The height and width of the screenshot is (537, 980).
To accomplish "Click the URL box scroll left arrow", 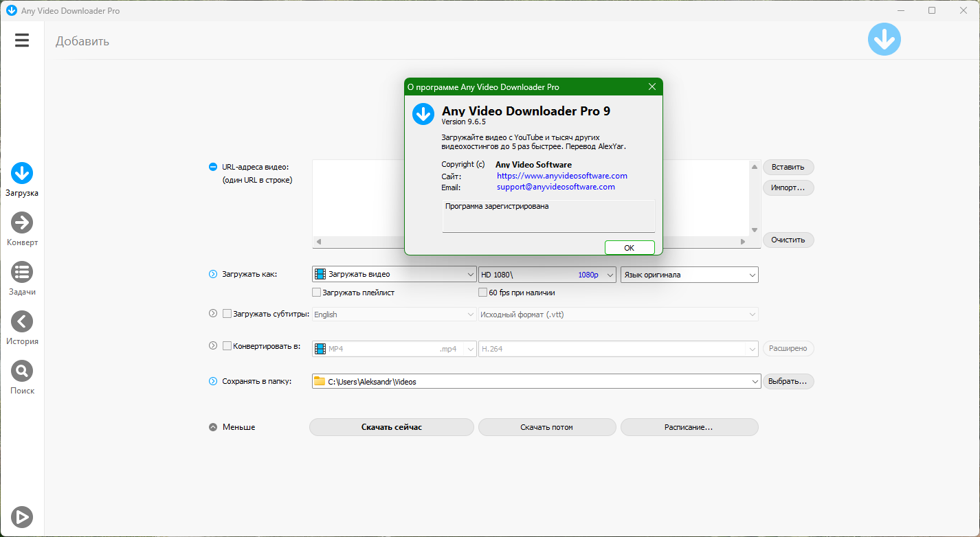I will [318, 242].
